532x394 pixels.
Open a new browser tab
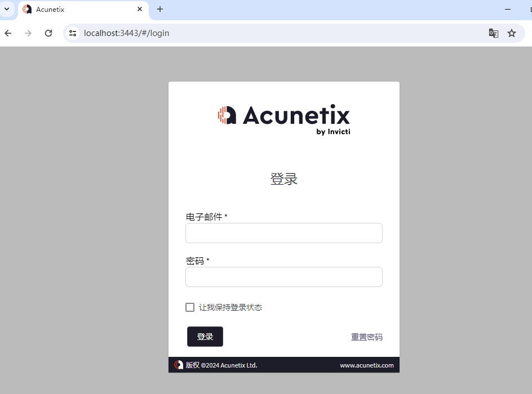pyautogui.click(x=160, y=9)
